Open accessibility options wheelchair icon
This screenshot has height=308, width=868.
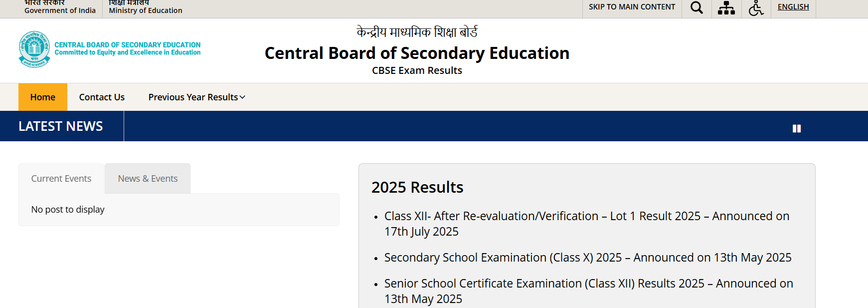756,8
